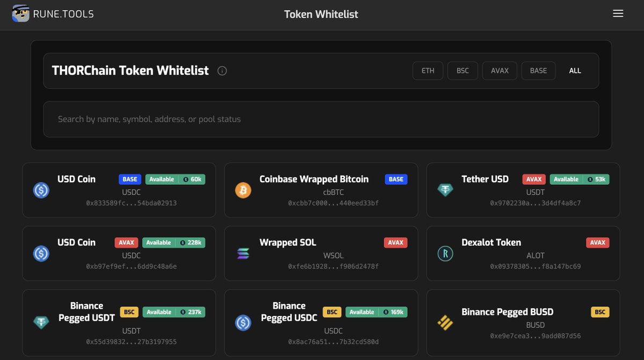Filter tokens by BASE chain
The image size is (644, 360).
[538, 71]
